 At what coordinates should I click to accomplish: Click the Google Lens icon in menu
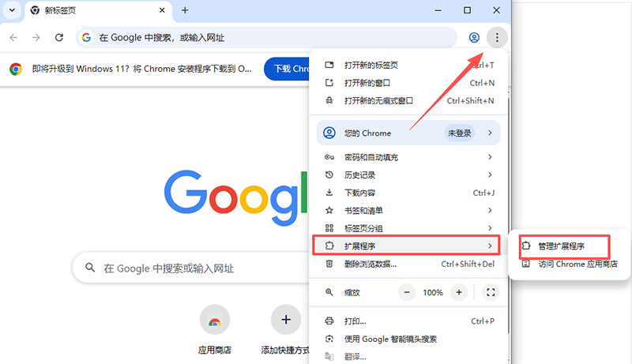tap(329, 339)
